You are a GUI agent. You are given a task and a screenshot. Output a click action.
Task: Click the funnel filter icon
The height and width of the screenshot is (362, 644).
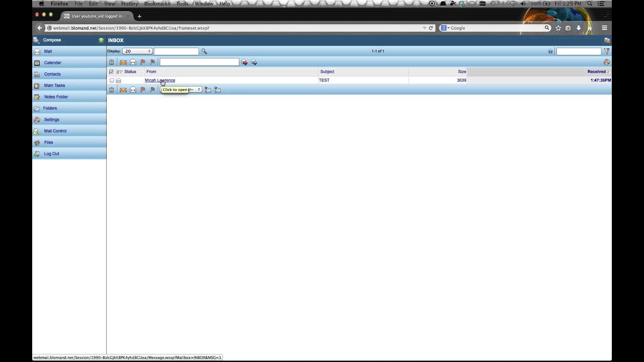point(607,51)
